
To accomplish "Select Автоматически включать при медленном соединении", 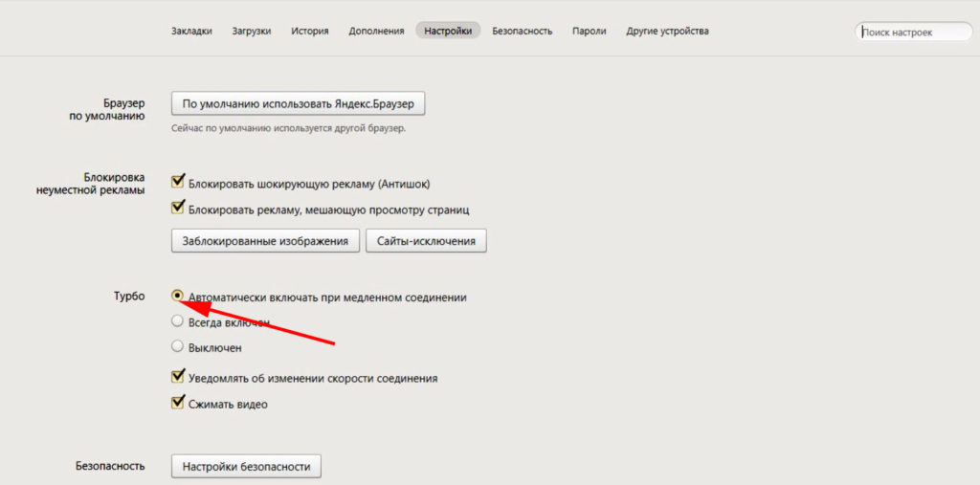I will point(177,297).
